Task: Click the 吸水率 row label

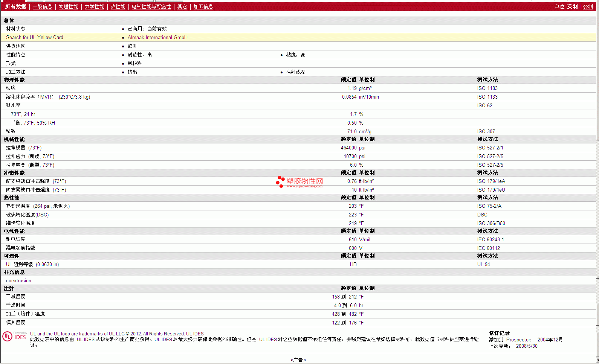Action: coord(13,105)
